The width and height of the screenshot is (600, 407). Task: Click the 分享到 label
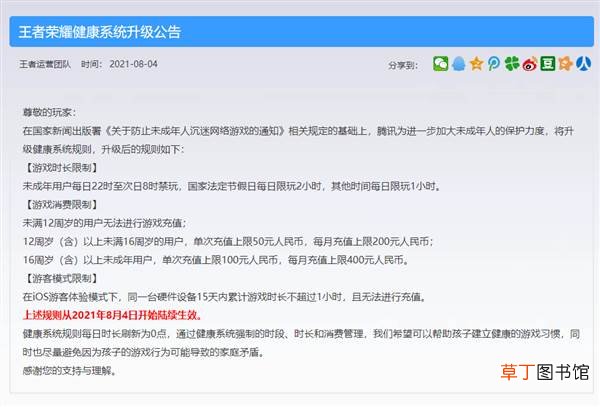click(x=403, y=65)
